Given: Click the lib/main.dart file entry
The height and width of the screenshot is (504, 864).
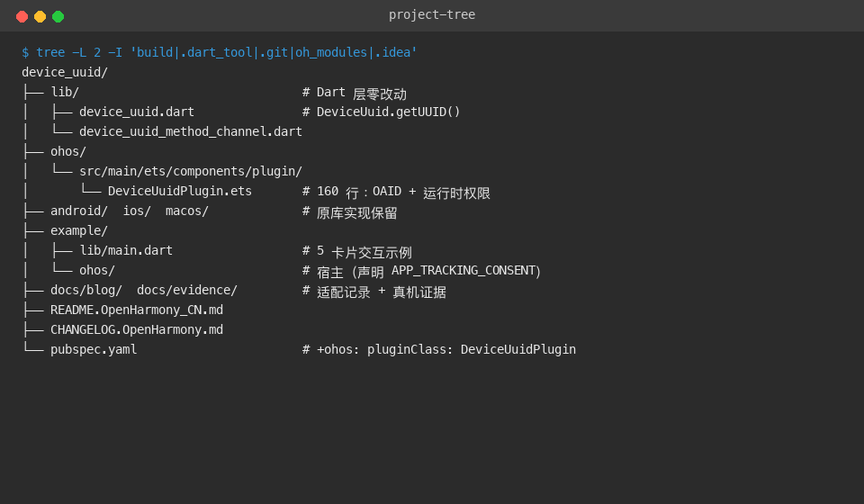Looking at the screenshot, I should point(126,250).
